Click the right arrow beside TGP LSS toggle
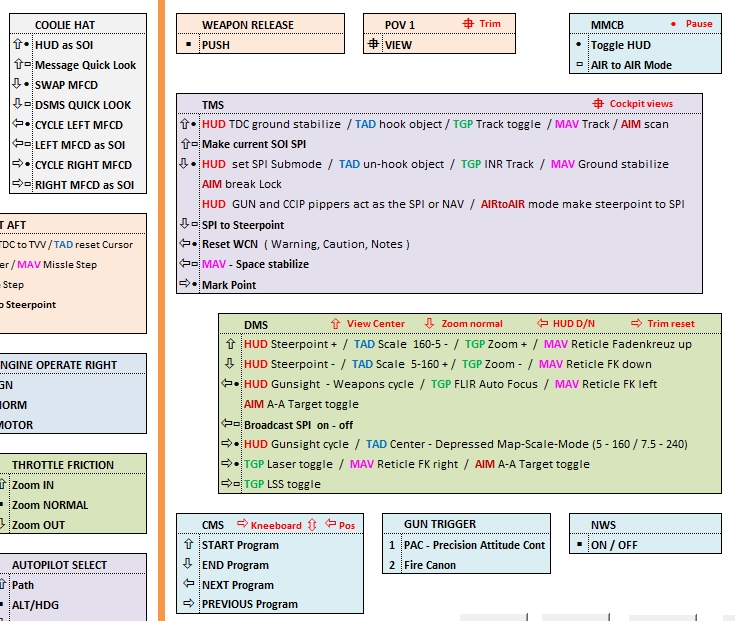735x621 pixels. pos(226,483)
